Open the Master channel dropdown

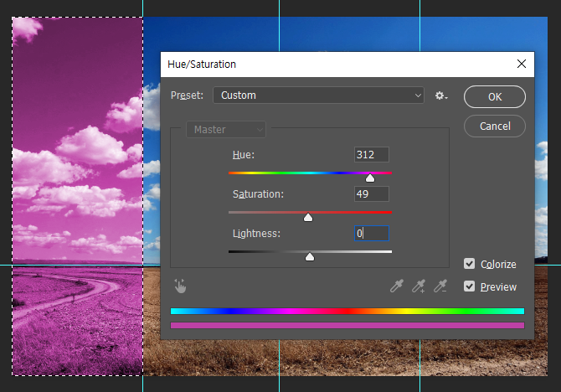[x=226, y=129]
